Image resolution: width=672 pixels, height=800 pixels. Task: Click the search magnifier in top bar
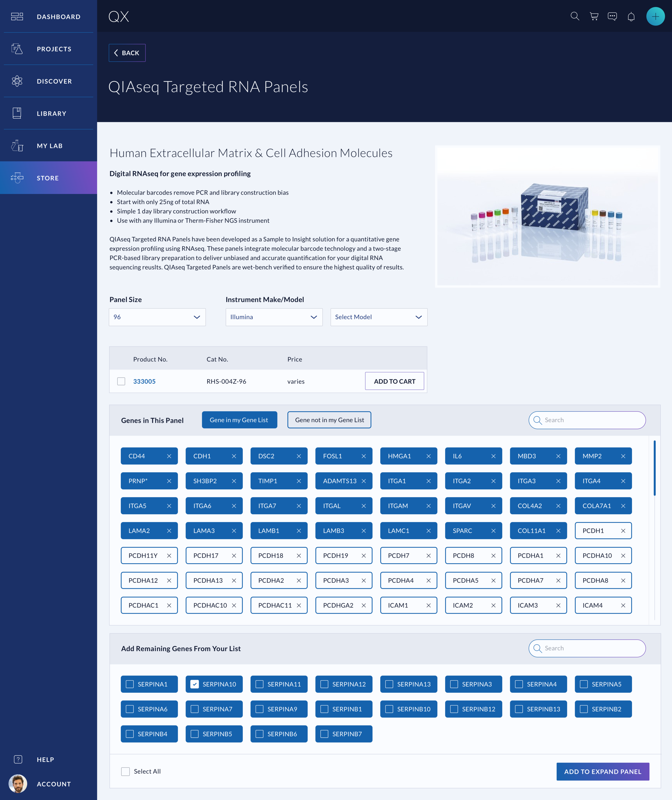tap(575, 16)
